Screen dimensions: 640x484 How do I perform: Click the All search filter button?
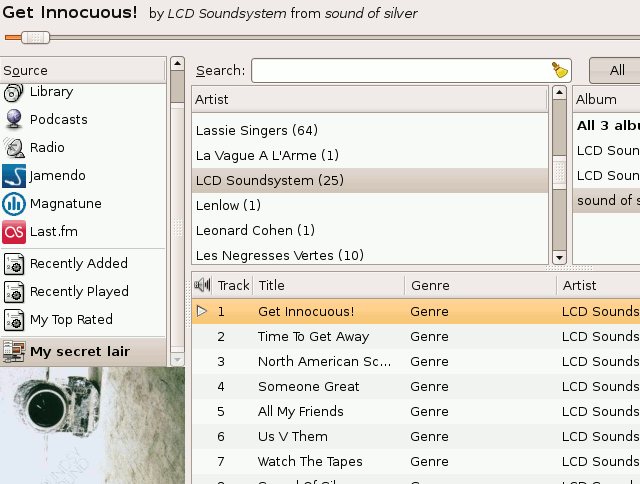tap(617, 70)
